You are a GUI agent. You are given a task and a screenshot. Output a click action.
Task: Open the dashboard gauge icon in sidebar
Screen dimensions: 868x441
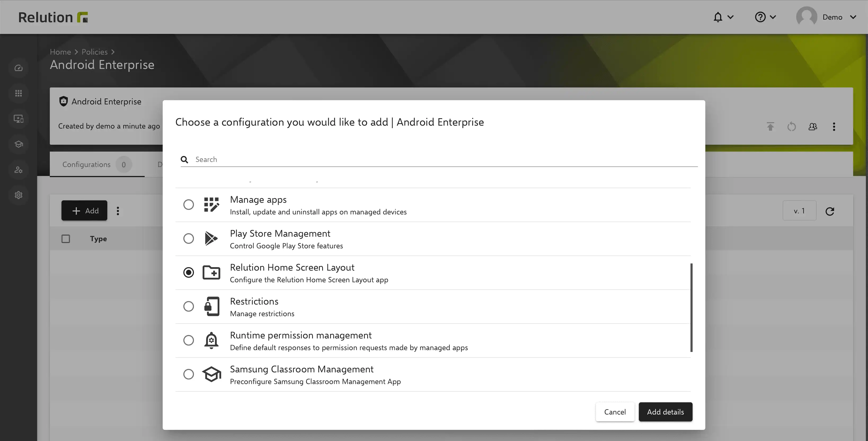[x=19, y=68]
